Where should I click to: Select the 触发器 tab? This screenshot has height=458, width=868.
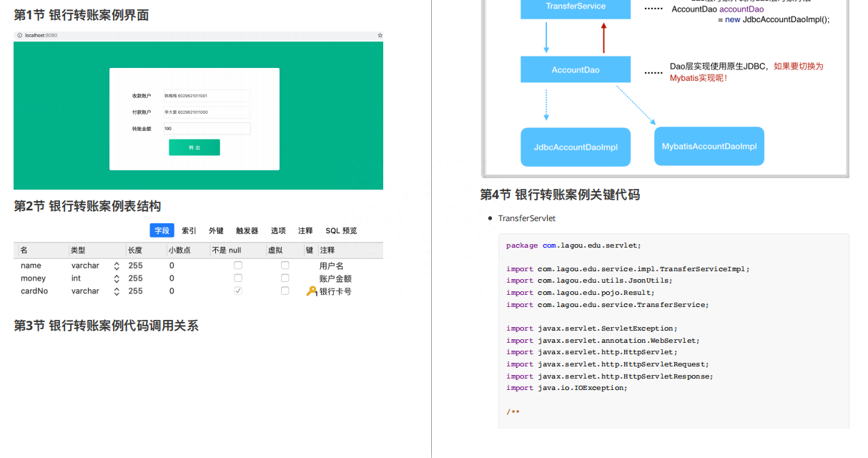coord(246,230)
